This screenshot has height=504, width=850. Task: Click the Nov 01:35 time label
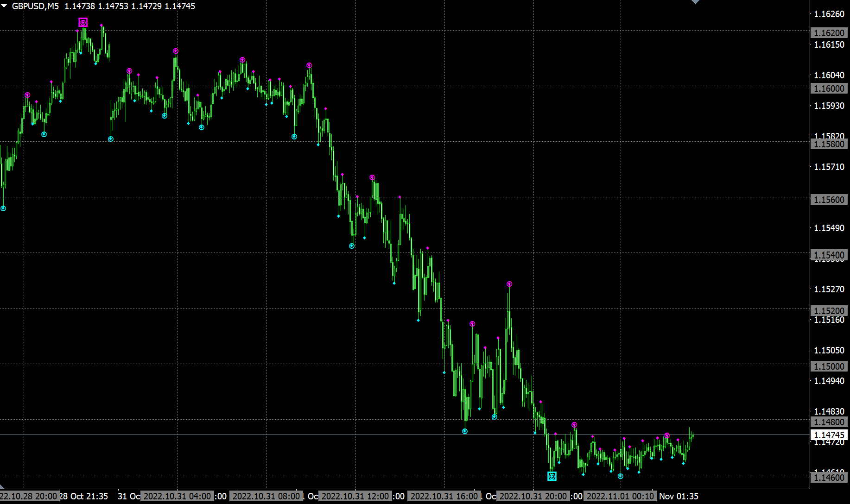[679, 496]
